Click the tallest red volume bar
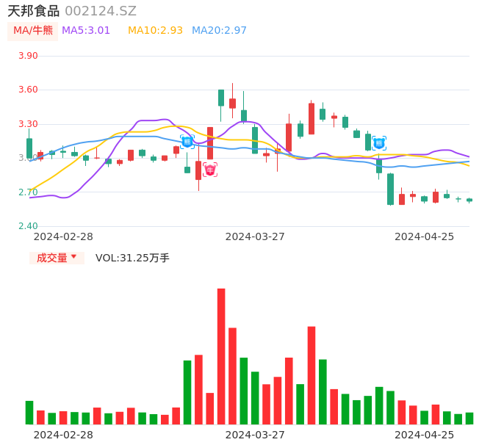This screenshot has width=504, height=445. (221, 356)
